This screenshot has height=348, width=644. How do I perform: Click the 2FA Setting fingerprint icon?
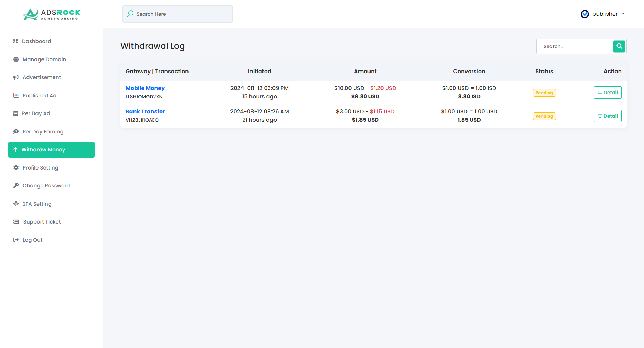[x=16, y=204]
